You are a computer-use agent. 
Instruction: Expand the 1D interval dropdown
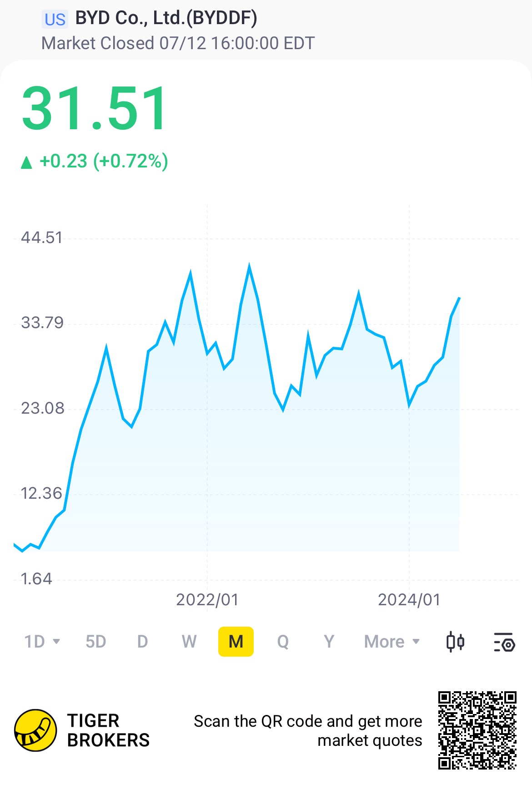[x=42, y=642]
